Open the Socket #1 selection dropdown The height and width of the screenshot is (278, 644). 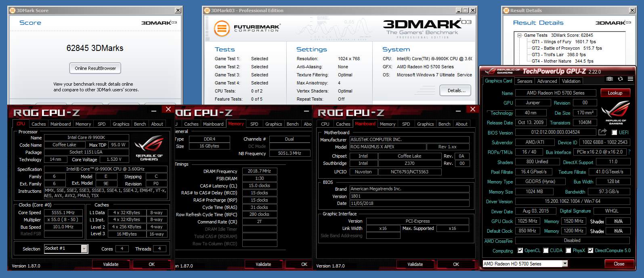[84, 249]
